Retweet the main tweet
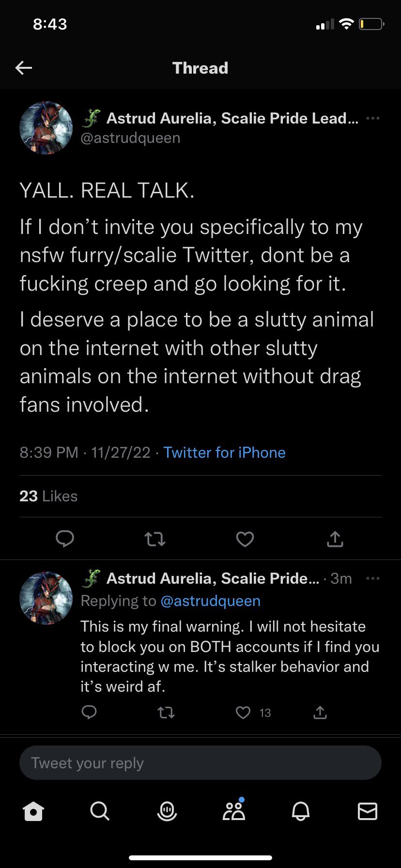The height and width of the screenshot is (868, 401). pyautogui.click(x=155, y=539)
